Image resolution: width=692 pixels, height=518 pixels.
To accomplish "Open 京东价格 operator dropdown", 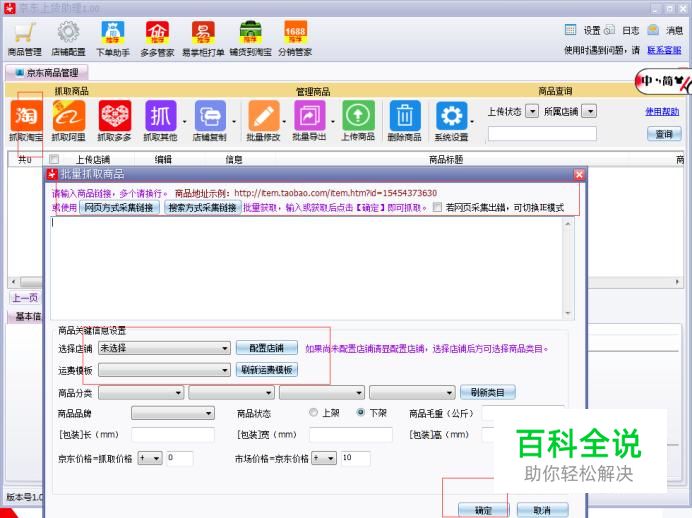I will click(x=150, y=458).
